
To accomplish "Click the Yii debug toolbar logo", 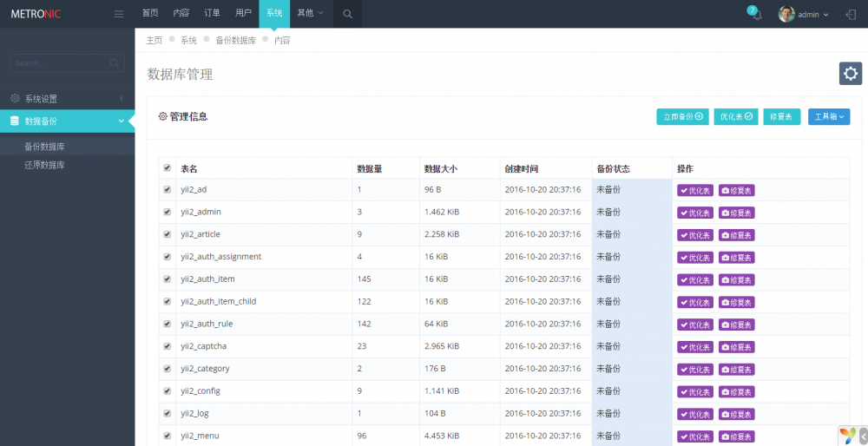I will pyautogui.click(x=847, y=436).
